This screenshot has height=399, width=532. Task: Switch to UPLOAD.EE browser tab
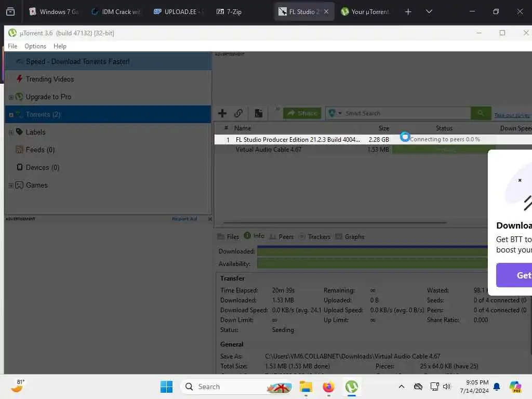[x=179, y=12]
